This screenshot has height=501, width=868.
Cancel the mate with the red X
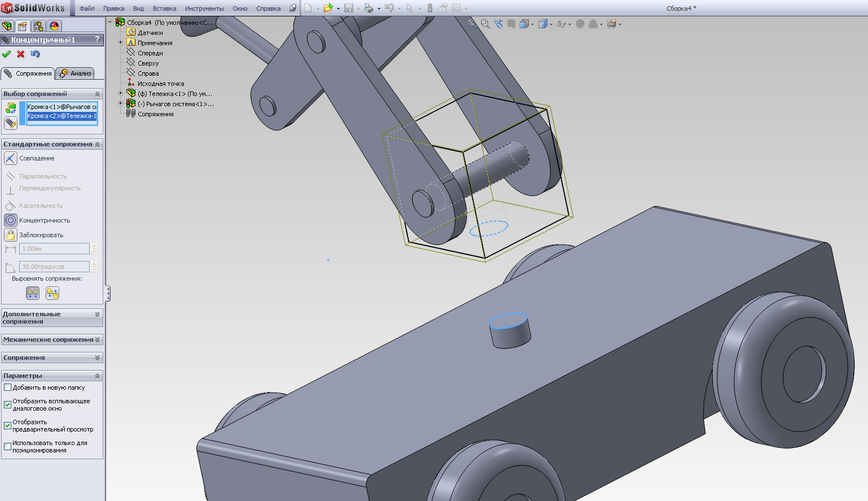pos(21,54)
